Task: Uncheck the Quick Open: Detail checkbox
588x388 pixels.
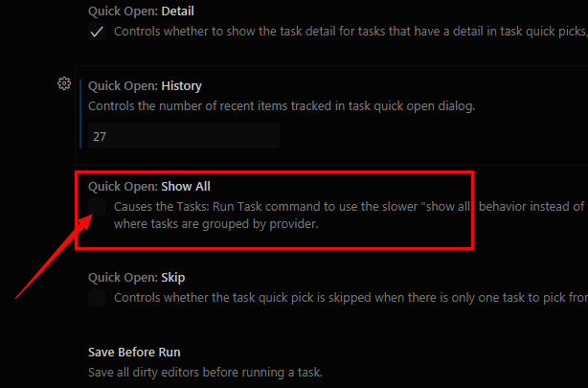Action: [x=97, y=32]
